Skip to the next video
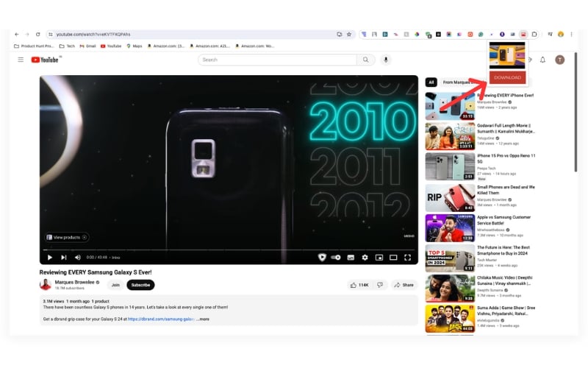 64,257
